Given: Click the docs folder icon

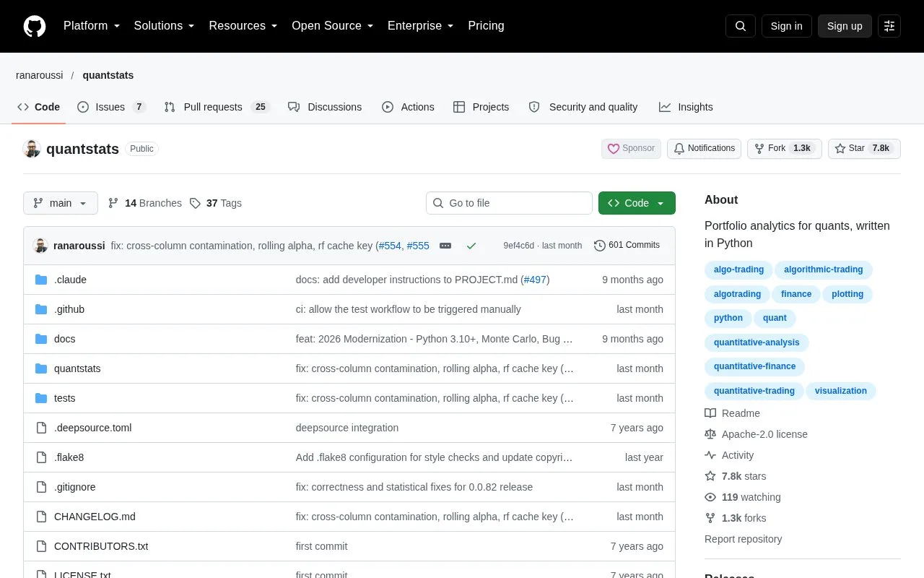Looking at the screenshot, I should pos(41,339).
